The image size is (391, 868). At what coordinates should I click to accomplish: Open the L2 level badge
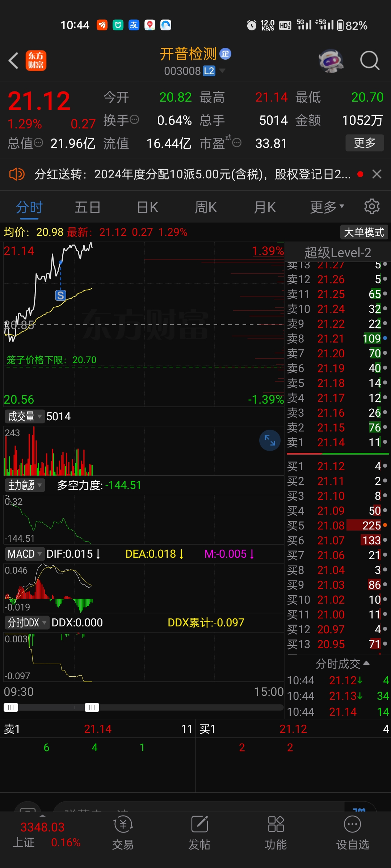point(209,71)
